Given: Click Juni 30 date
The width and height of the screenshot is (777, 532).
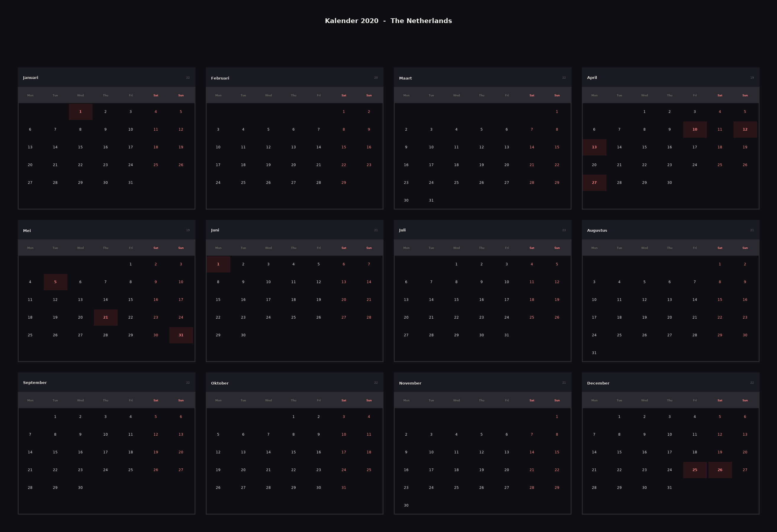Looking at the screenshot, I should tap(243, 335).
